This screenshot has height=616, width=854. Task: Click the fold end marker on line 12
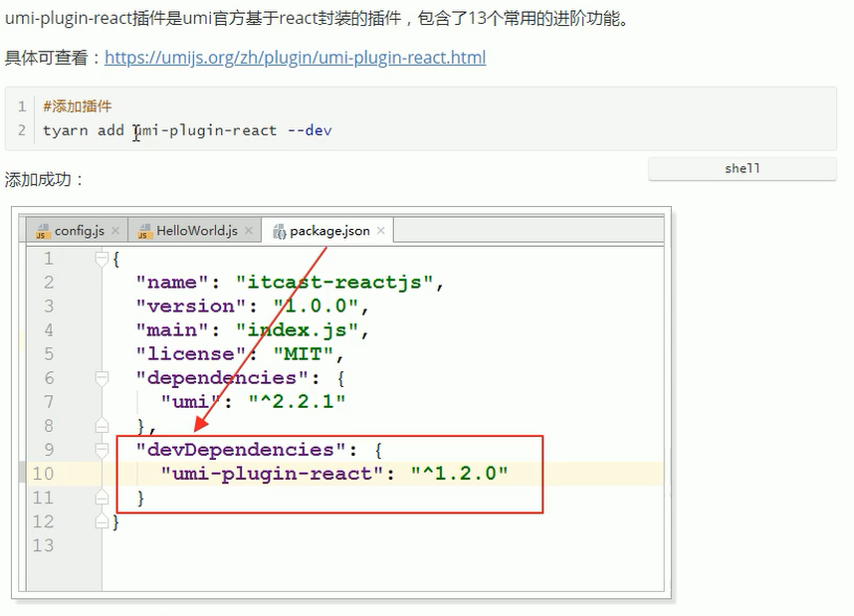click(x=102, y=521)
